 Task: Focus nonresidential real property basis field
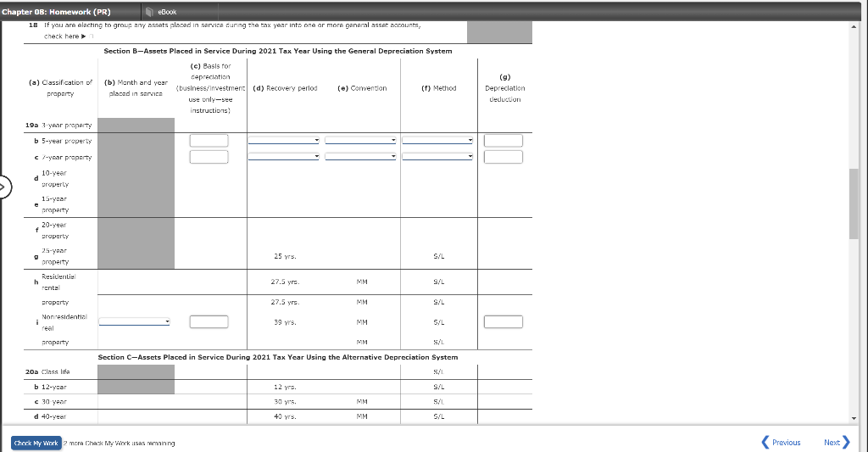(x=209, y=322)
